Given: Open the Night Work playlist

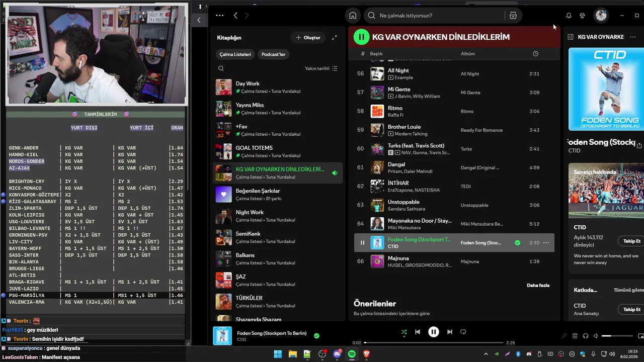Looking at the screenshot, I should pos(278,216).
